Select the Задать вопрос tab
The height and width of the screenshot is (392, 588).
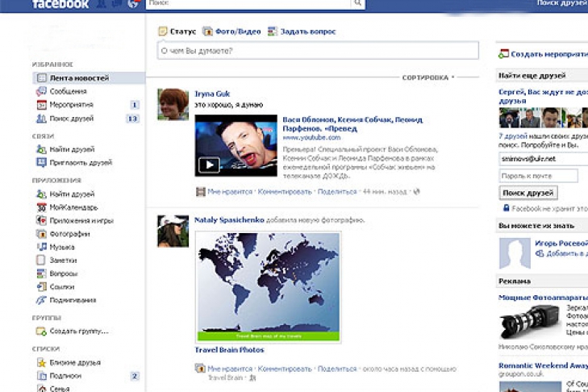[x=307, y=31]
